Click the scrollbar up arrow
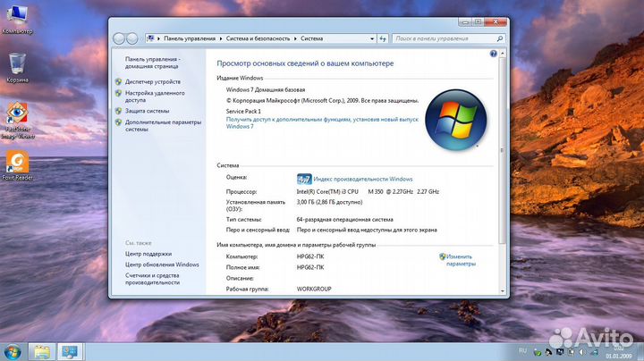 503,54
